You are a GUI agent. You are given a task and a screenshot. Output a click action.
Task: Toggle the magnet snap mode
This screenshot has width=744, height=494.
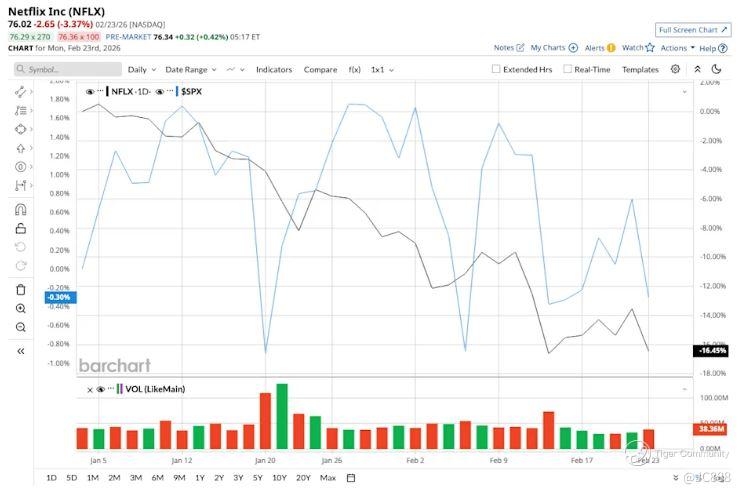coord(20,209)
